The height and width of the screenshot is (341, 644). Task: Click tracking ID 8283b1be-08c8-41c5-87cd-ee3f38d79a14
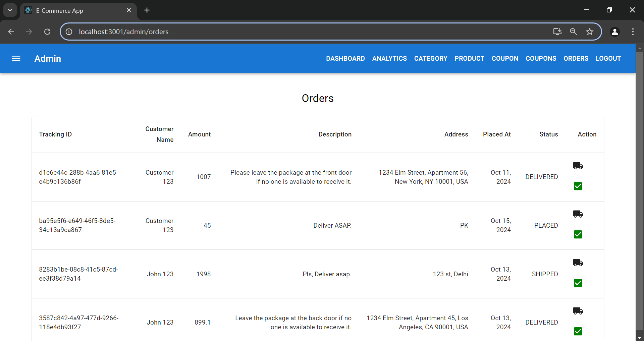[78, 274]
